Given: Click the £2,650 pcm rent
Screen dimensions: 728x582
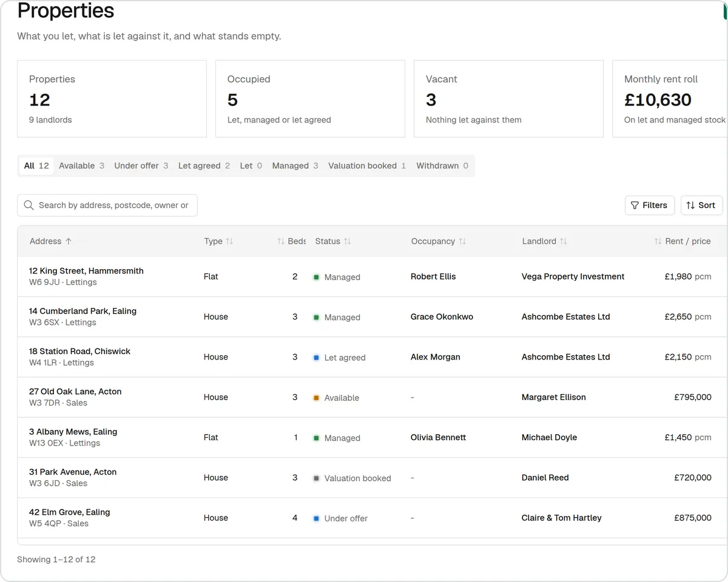Looking at the screenshot, I should tap(688, 316).
